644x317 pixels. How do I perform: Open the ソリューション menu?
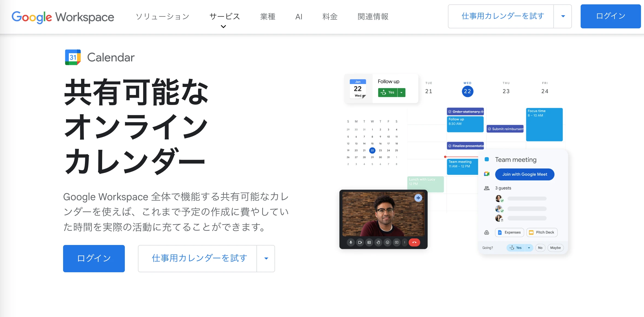tap(163, 17)
